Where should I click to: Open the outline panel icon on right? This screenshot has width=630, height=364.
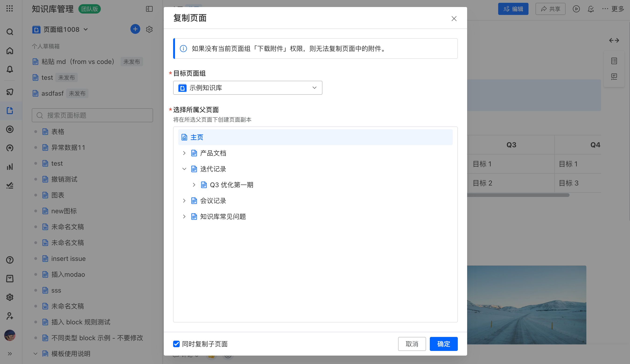(614, 61)
